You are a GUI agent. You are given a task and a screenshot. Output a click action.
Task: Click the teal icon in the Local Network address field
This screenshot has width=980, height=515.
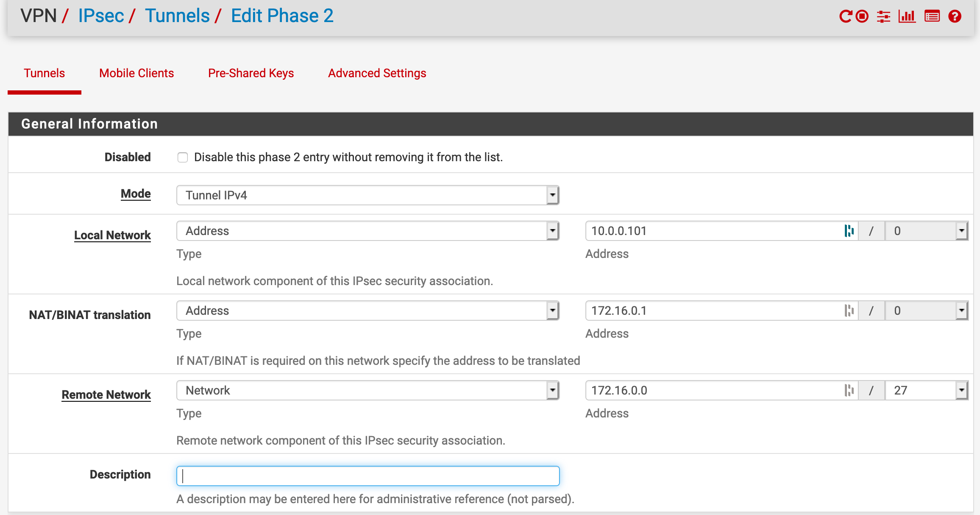pos(849,231)
